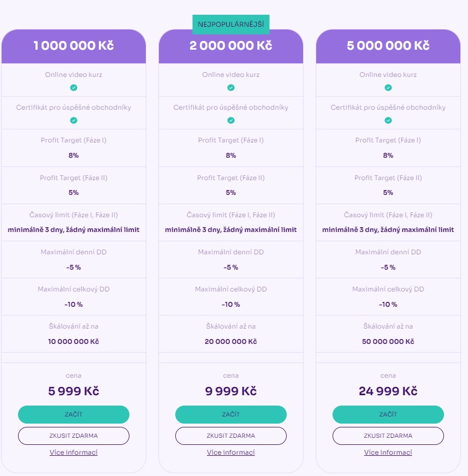Click Online video kurz checkmark in 2 000 000 Kč plan
Image resolution: width=468 pixels, height=476 pixels.
(x=231, y=88)
